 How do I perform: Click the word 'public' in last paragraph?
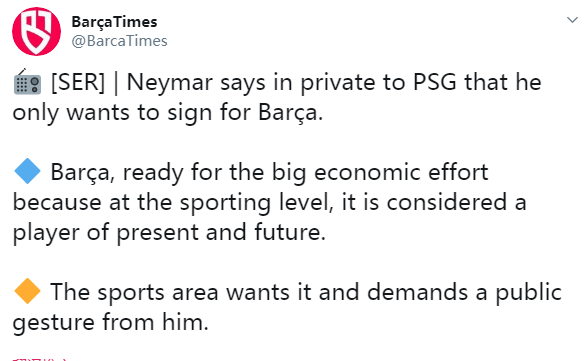pos(529,293)
